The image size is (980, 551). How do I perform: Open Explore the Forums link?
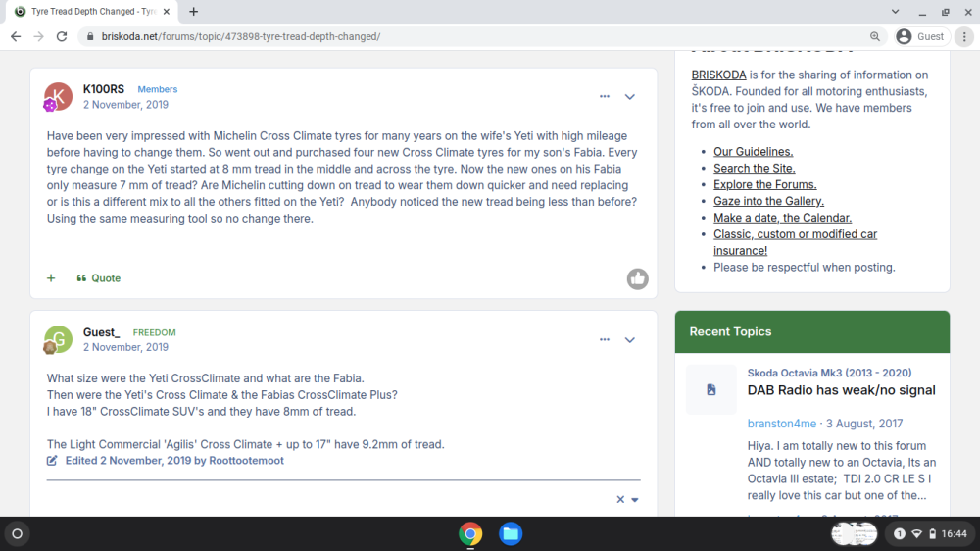765,184
